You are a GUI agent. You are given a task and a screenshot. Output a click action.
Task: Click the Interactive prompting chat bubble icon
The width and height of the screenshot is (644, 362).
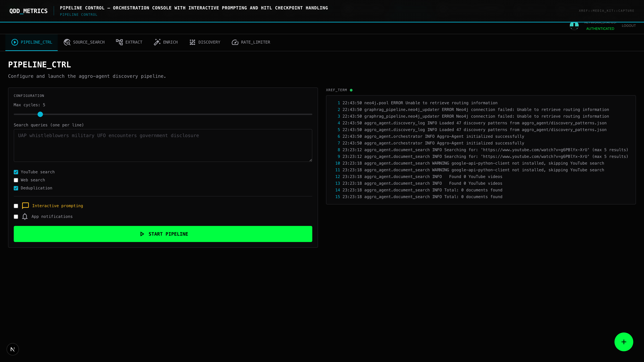click(x=25, y=206)
